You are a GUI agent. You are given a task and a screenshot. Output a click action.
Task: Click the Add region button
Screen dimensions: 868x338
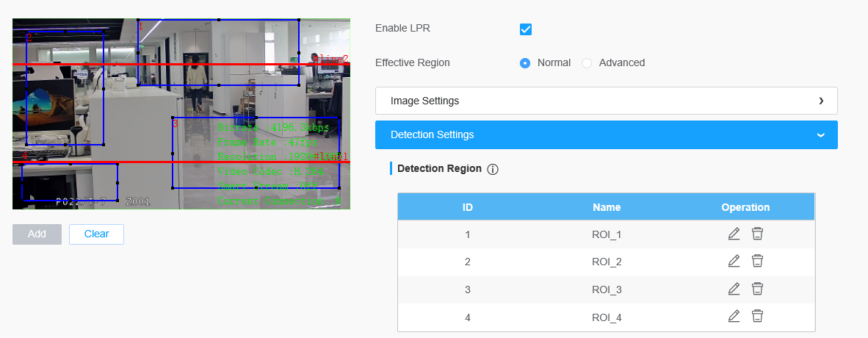[37, 234]
